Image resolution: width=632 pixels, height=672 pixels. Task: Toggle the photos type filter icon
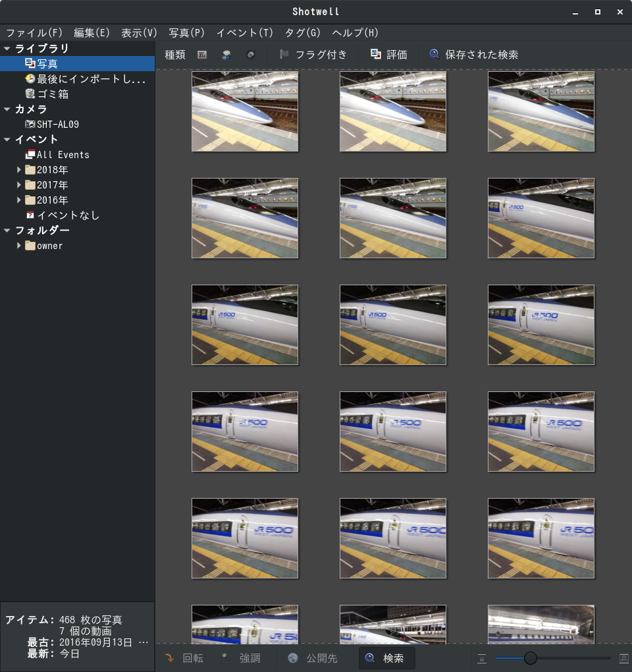(x=202, y=55)
